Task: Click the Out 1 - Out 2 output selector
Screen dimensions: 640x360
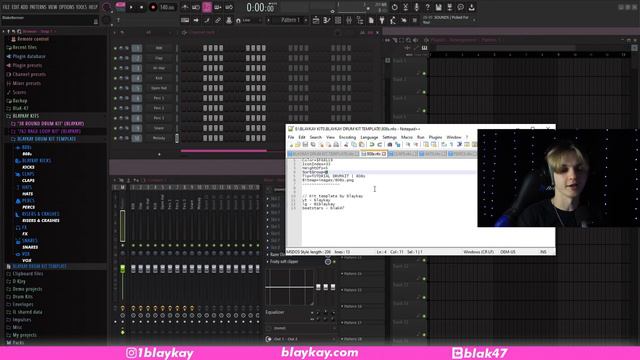Action: click(x=301, y=339)
